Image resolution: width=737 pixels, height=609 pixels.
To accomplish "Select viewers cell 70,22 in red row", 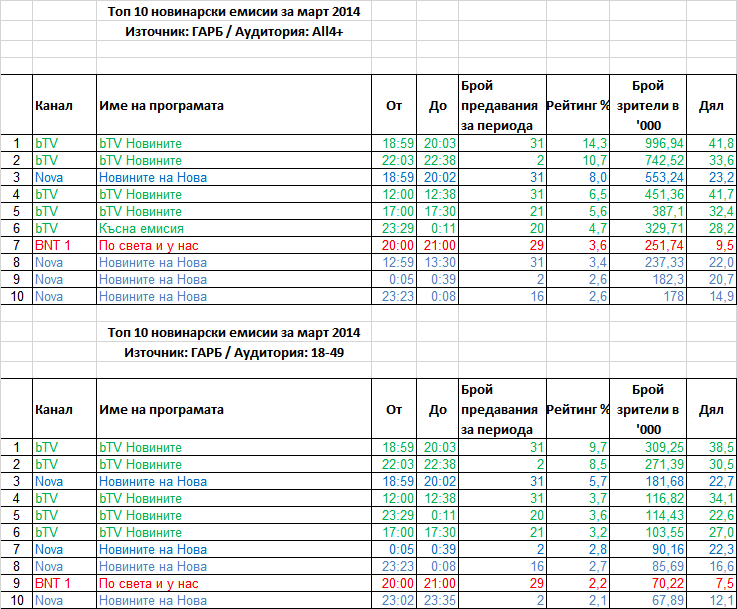I will 667,583.
